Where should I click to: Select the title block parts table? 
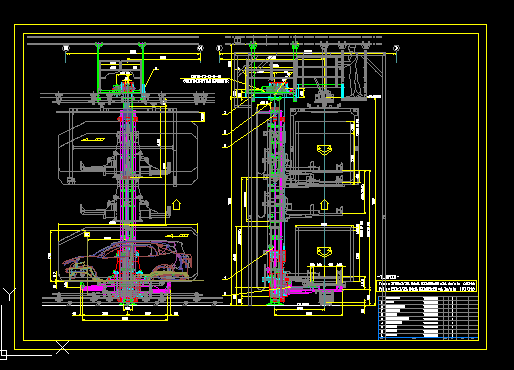click(428, 318)
